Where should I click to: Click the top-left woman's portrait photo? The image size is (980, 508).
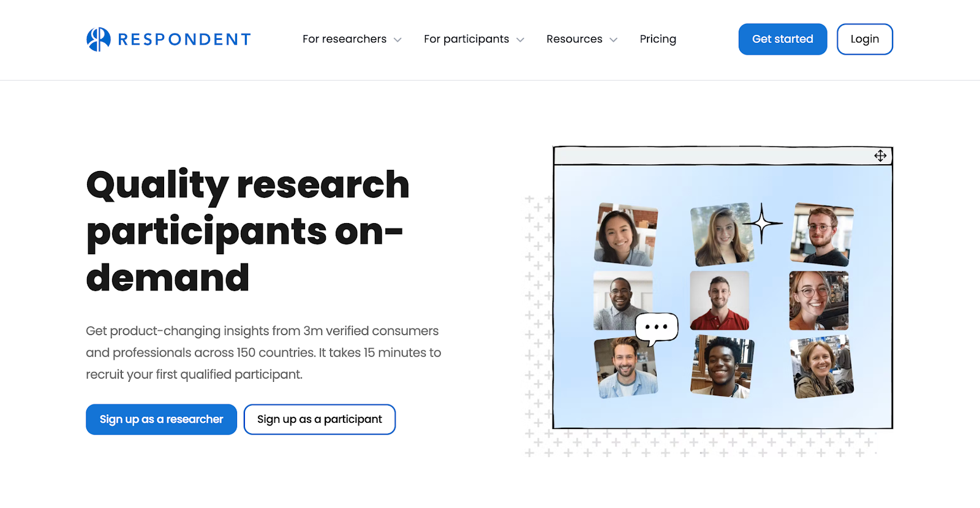(x=625, y=234)
